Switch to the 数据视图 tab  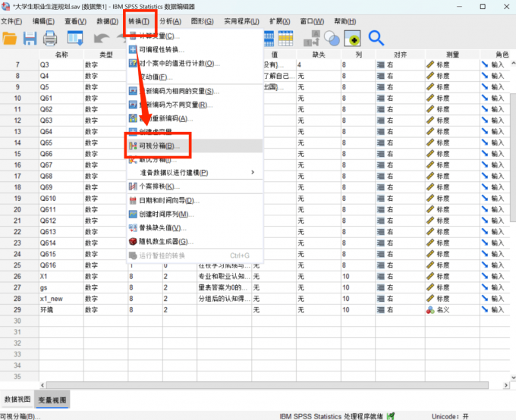pyautogui.click(x=17, y=400)
